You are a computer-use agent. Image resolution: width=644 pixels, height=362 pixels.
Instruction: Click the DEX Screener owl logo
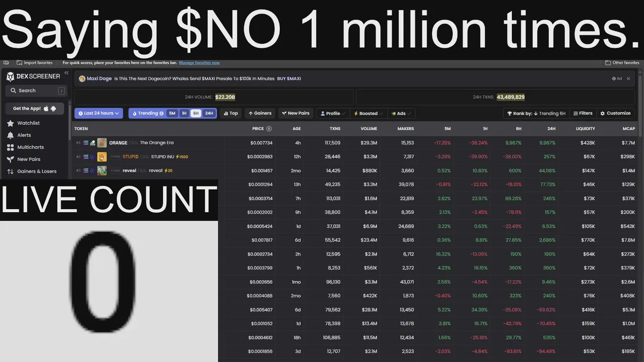click(x=11, y=76)
